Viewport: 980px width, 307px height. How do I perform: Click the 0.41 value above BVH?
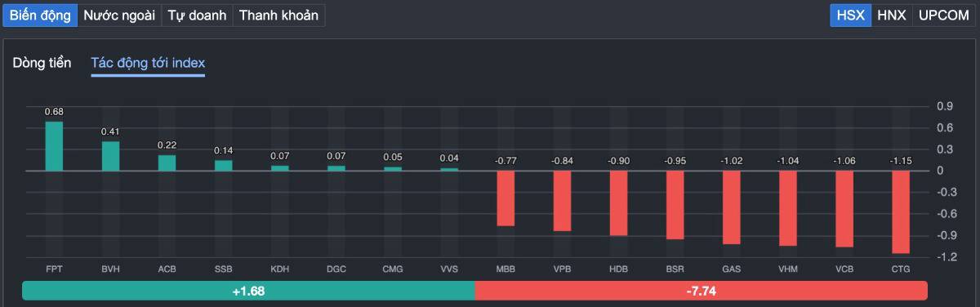[x=110, y=131]
